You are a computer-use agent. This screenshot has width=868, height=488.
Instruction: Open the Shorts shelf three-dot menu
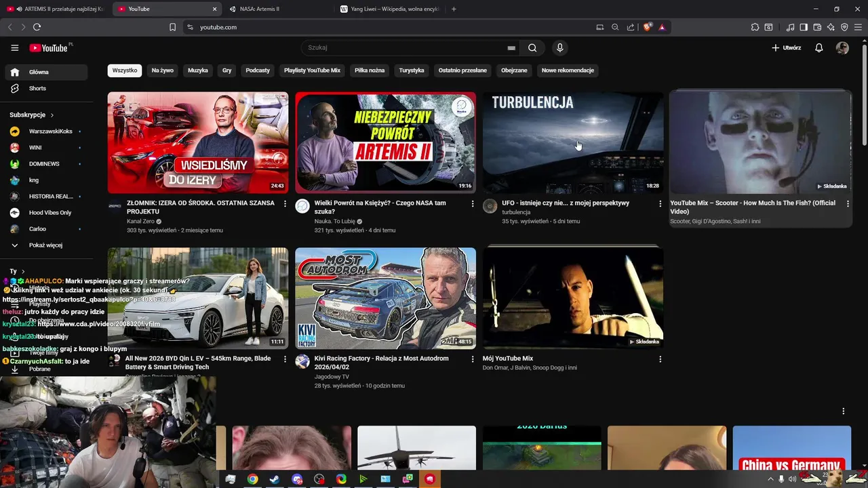pos(844,411)
